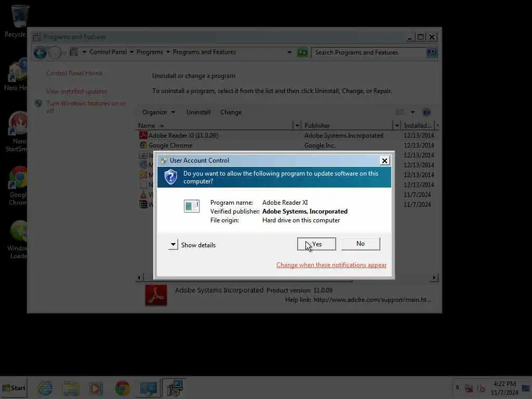The height and width of the screenshot is (399, 532).
Task: Click the small shield icon in UAC title bar
Action: (164, 161)
